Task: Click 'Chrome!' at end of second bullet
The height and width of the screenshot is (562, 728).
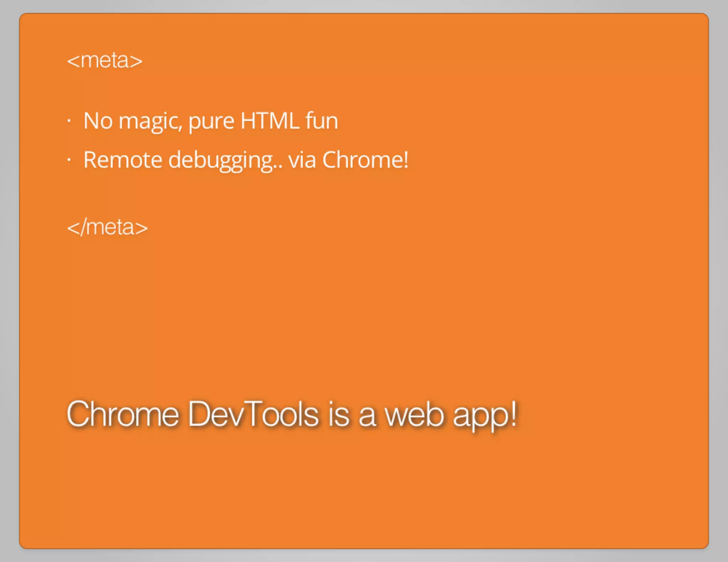Action: [365, 160]
